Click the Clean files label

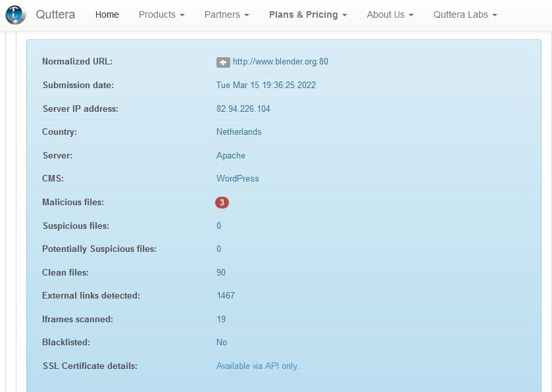(66, 273)
